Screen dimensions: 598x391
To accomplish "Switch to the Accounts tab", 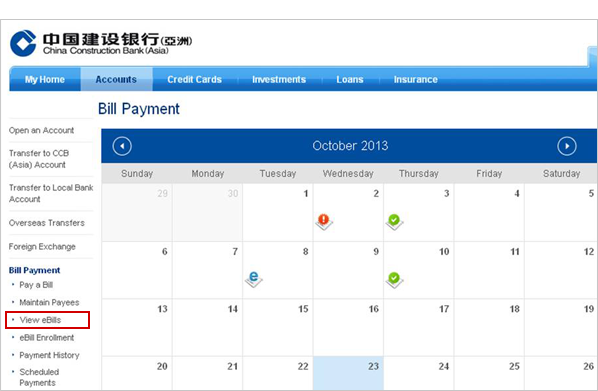I will [116, 79].
